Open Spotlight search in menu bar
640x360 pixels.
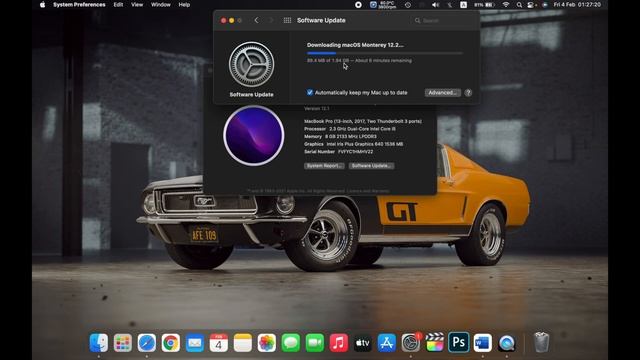click(519, 4)
